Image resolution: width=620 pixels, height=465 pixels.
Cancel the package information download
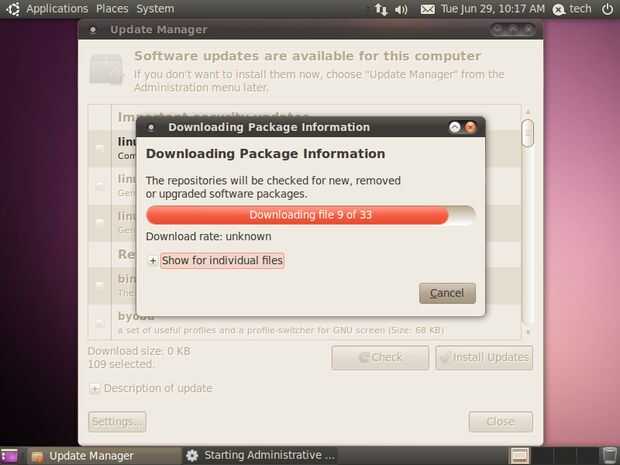coord(447,293)
